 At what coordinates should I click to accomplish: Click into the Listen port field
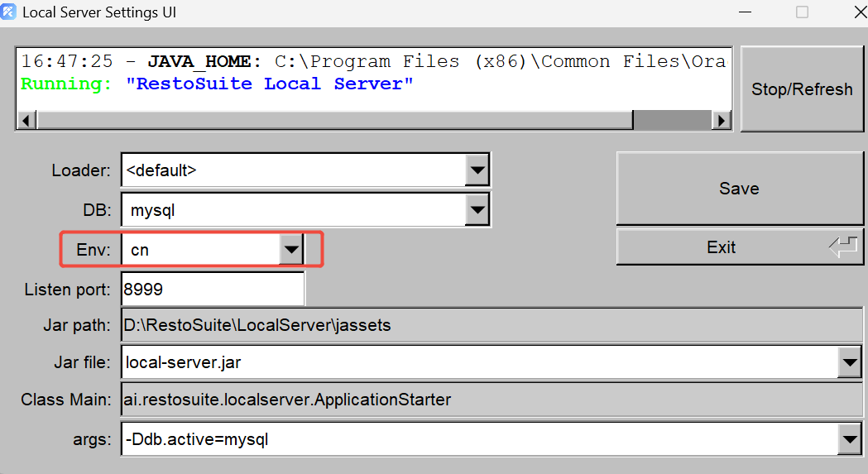213,289
